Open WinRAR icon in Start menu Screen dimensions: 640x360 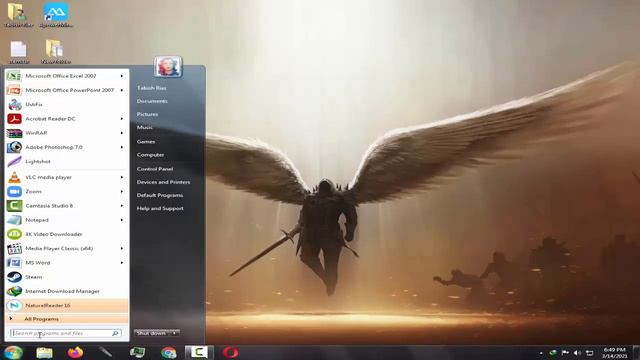click(x=14, y=133)
